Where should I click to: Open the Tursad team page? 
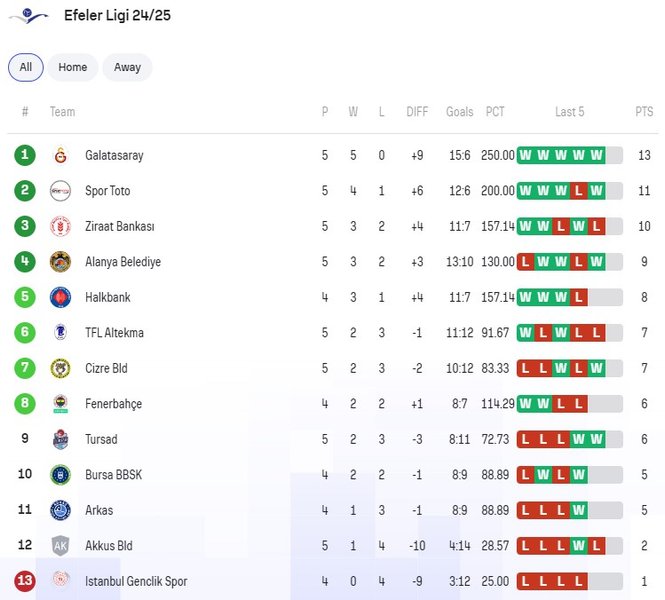(x=101, y=439)
